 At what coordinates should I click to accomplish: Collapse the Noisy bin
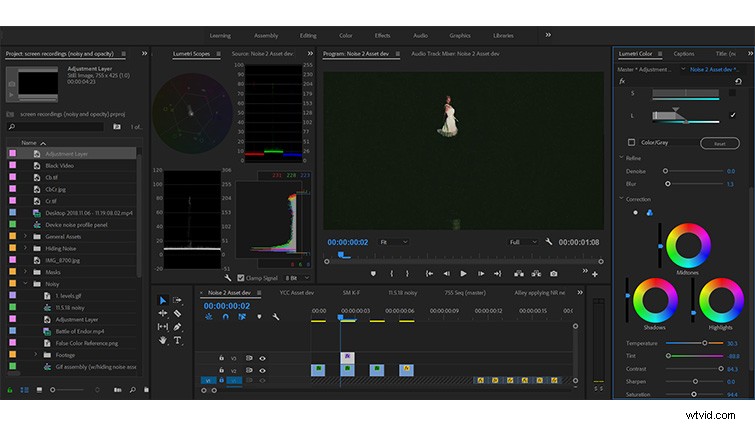pos(26,283)
